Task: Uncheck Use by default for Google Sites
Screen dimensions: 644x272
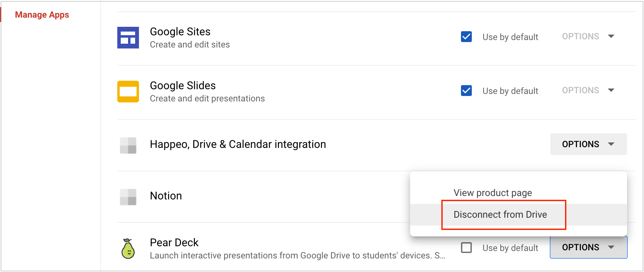Action: coord(466,37)
